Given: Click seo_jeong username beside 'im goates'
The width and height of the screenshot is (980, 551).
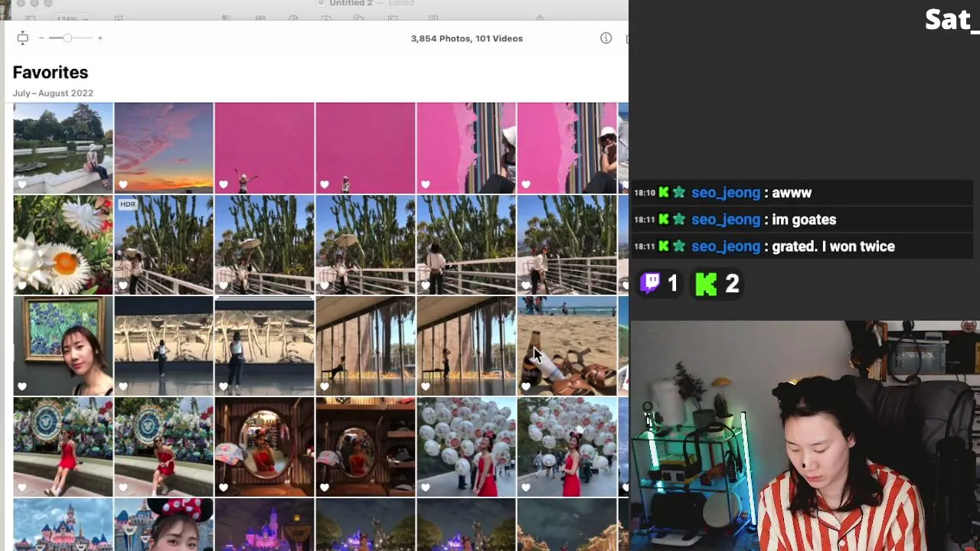Looking at the screenshot, I should pos(726,220).
